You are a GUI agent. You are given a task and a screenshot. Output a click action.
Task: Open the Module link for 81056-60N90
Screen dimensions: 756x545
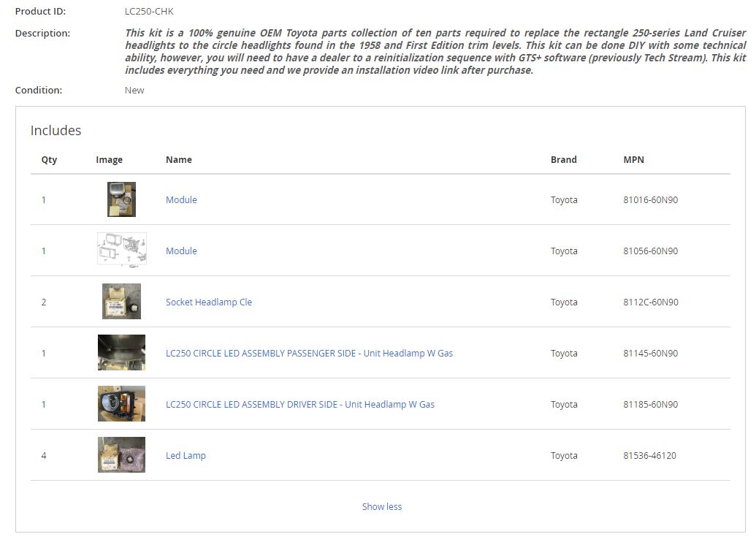181,251
